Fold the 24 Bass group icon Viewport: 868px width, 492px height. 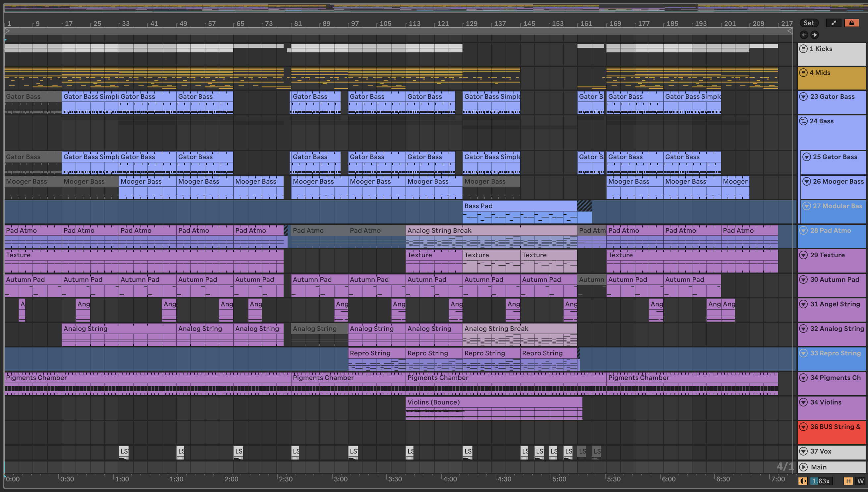[x=803, y=121]
